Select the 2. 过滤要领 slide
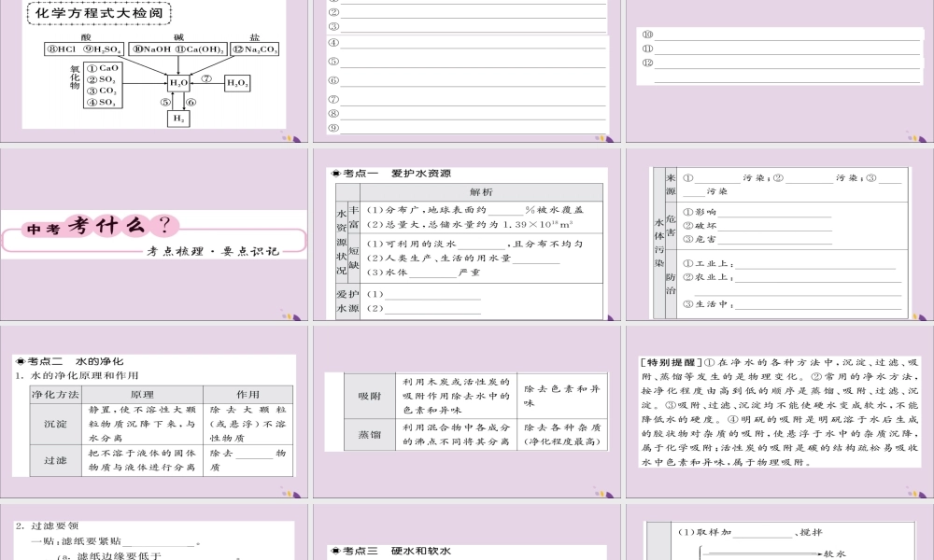 154,531
